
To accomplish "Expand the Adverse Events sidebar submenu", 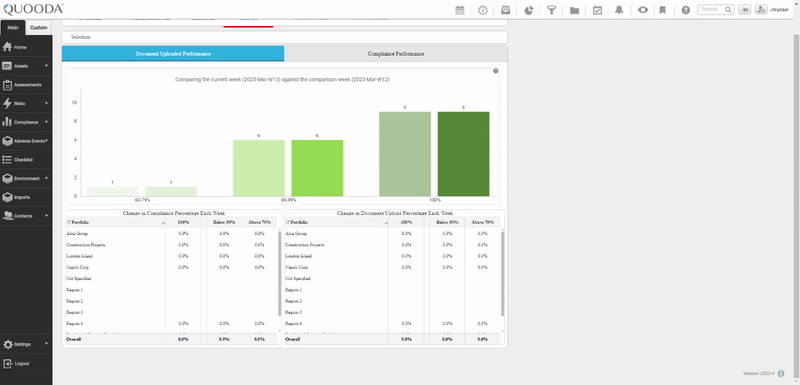I will tap(46, 140).
